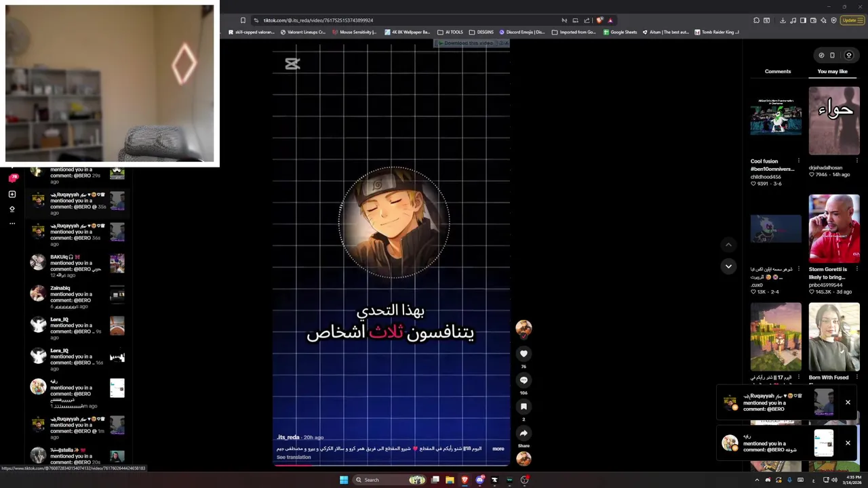Expand the caption with more link
This screenshot has height=488, width=868.
coord(498,449)
